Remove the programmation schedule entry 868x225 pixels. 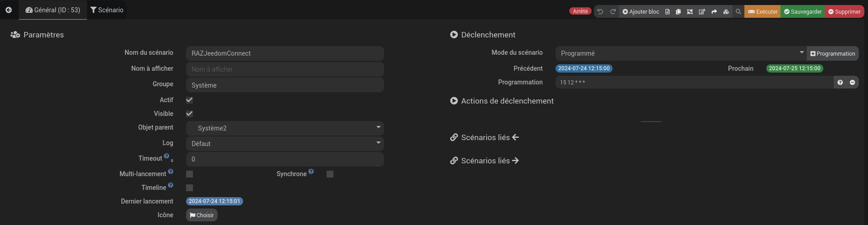click(852, 82)
